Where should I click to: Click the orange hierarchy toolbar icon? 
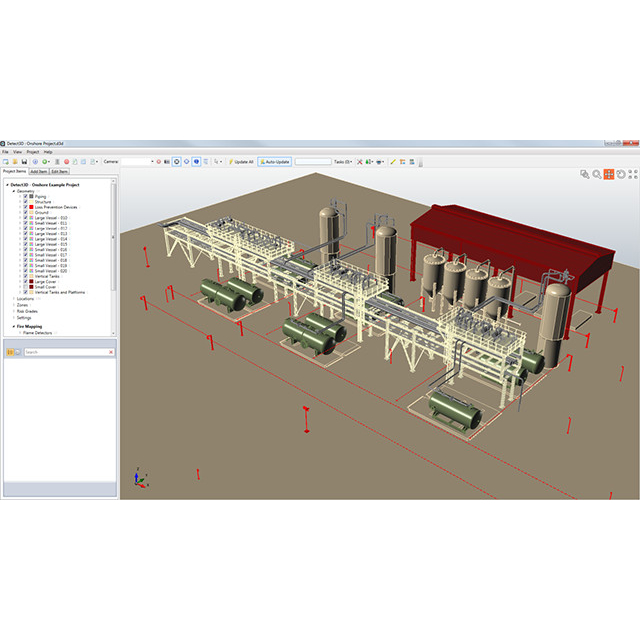click(x=402, y=162)
